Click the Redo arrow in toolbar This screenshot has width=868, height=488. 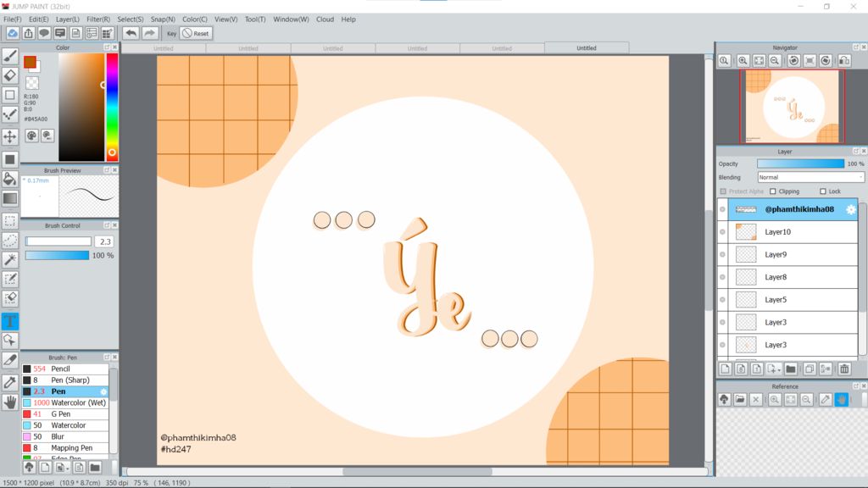149,33
